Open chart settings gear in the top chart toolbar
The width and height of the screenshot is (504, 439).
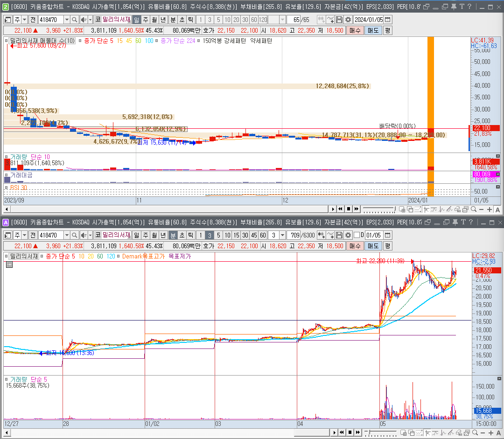pos(348,20)
